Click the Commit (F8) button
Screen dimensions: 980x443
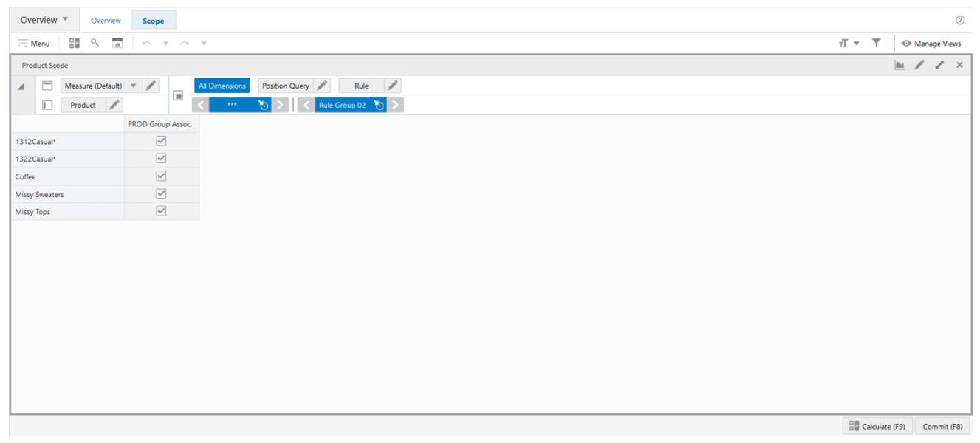[943, 426]
